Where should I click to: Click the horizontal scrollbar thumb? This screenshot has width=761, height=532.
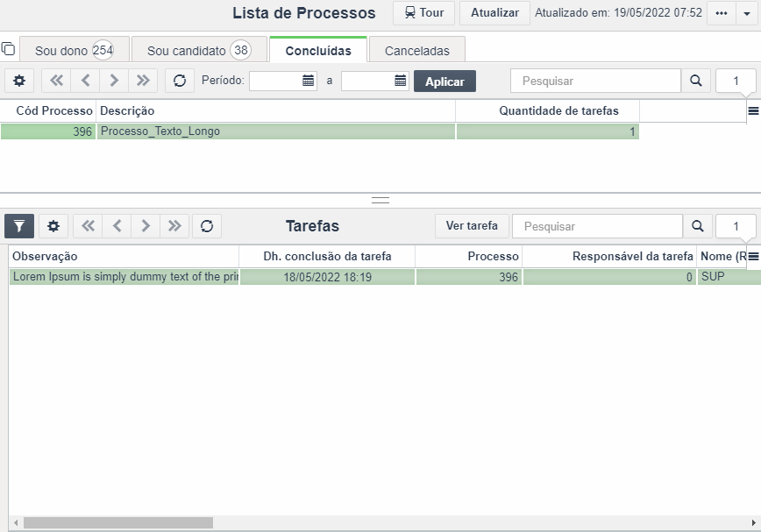coord(118,522)
